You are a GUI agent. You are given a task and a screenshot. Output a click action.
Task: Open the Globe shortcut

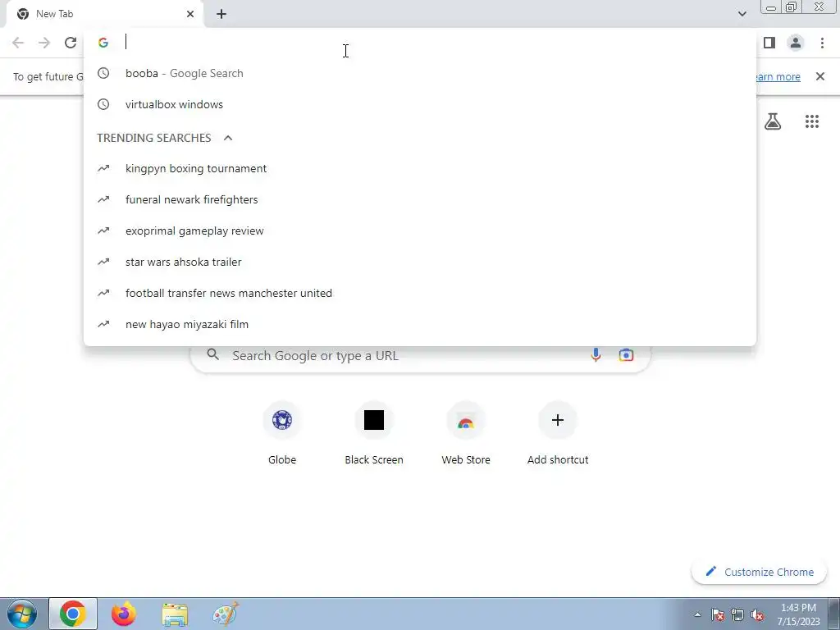pyautogui.click(x=282, y=433)
